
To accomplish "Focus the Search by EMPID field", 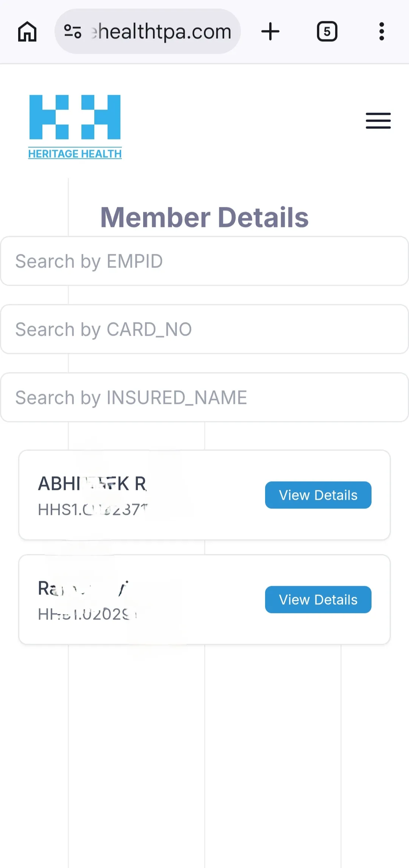I will pyautogui.click(x=204, y=261).
